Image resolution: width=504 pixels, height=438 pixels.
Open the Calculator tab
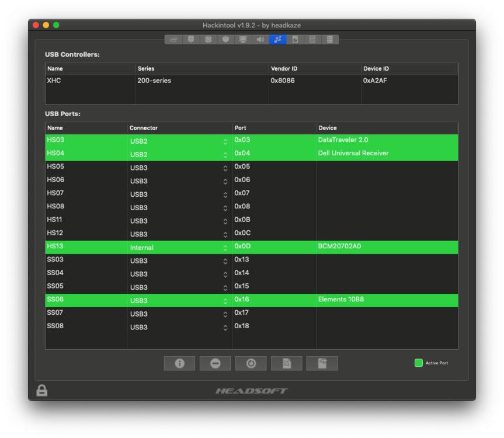(x=313, y=40)
